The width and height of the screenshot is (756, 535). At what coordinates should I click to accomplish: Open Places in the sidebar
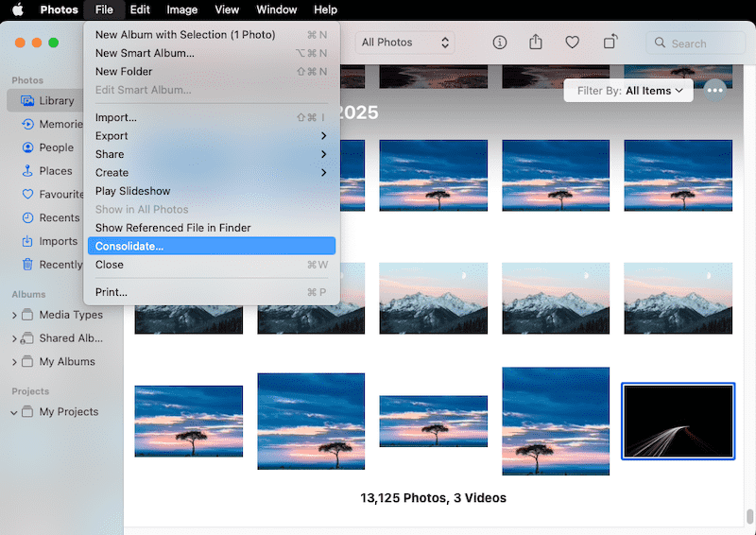coord(56,171)
